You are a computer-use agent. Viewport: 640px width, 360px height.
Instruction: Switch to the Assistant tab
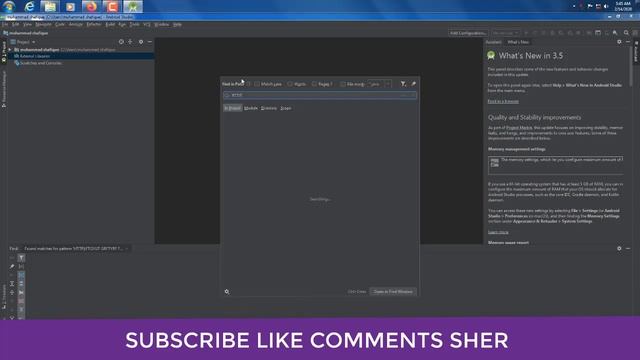(x=493, y=42)
